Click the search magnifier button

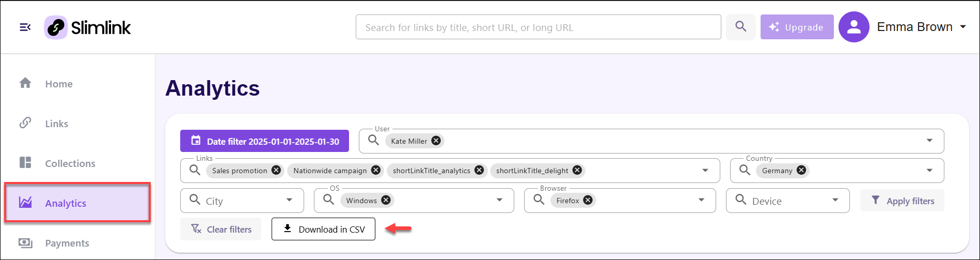[741, 27]
